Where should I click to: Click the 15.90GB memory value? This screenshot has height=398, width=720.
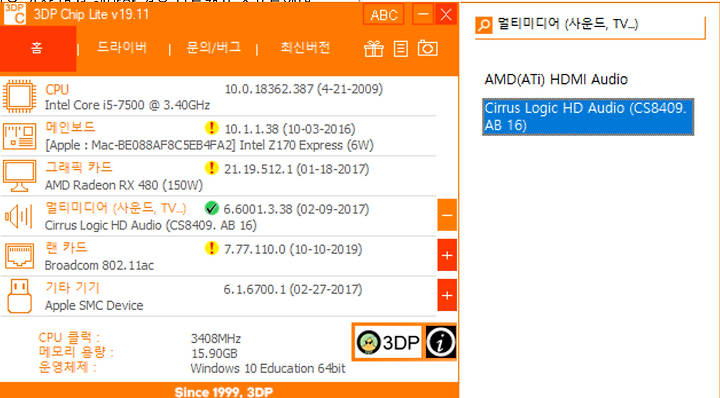[x=214, y=354]
